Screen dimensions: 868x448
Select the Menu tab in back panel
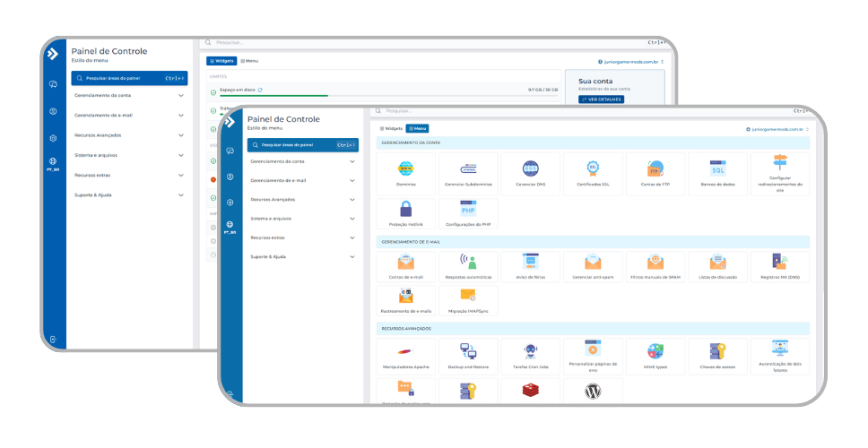tap(249, 61)
